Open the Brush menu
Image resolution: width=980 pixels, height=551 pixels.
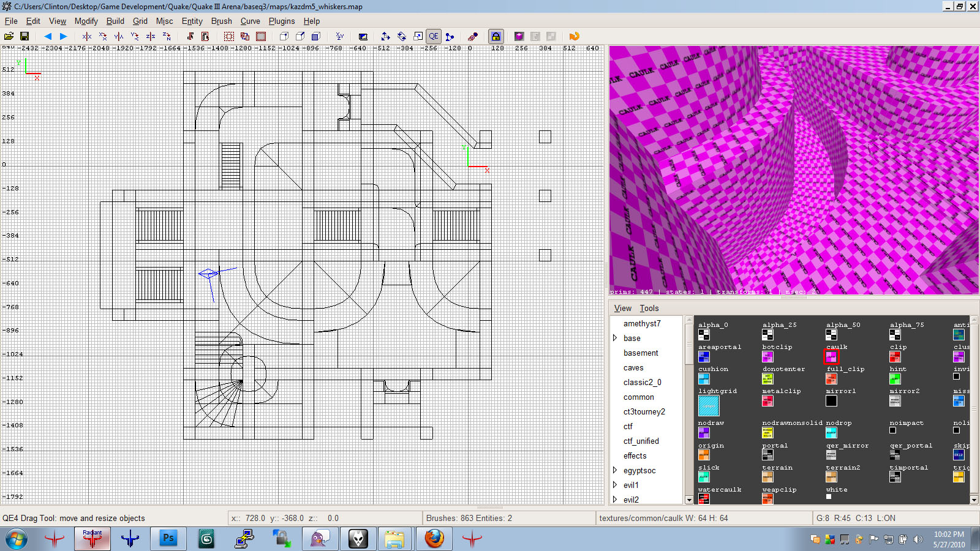tap(222, 21)
